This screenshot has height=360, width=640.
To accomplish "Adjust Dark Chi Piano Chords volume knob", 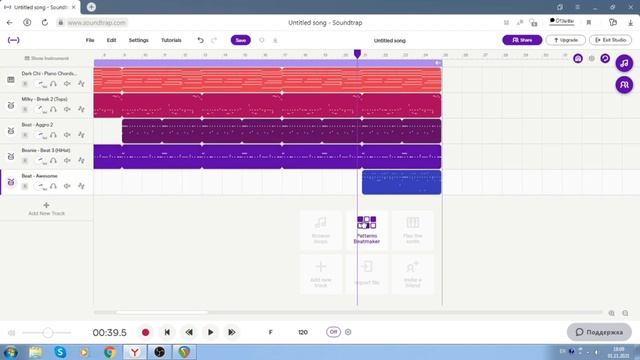I will [x=41, y=84].
